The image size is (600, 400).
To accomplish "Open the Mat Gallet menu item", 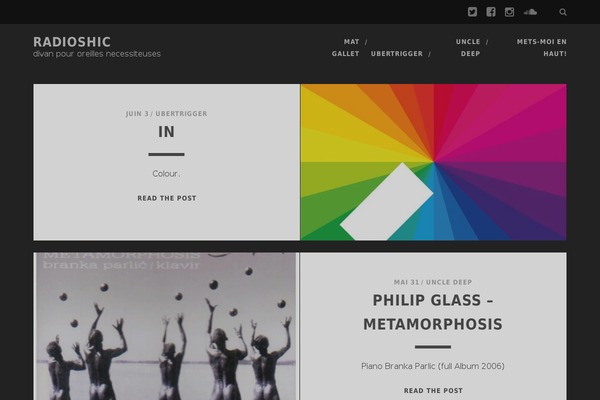I will click(x=346, y=47).
